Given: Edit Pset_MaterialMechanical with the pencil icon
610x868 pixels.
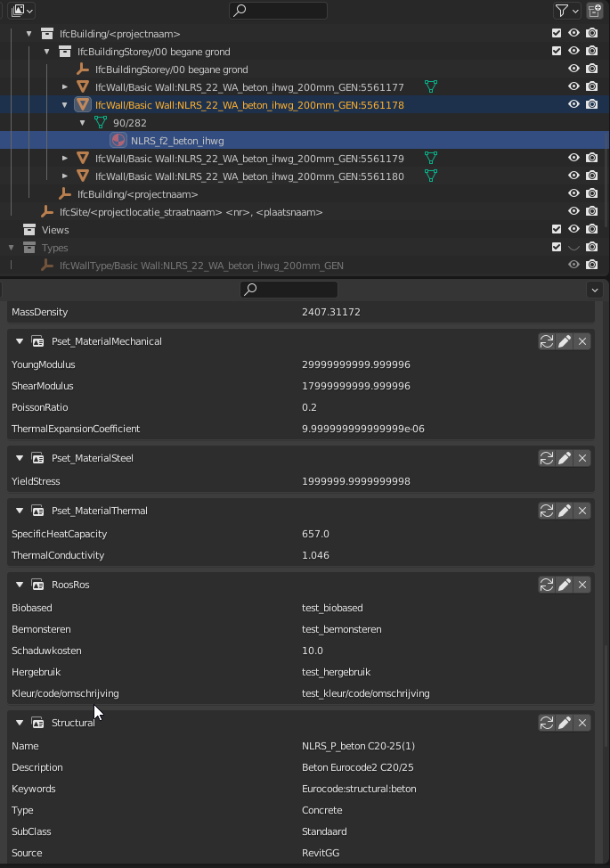Looking at the screenshot, I should pyautogui.click(x=565, y=340).
